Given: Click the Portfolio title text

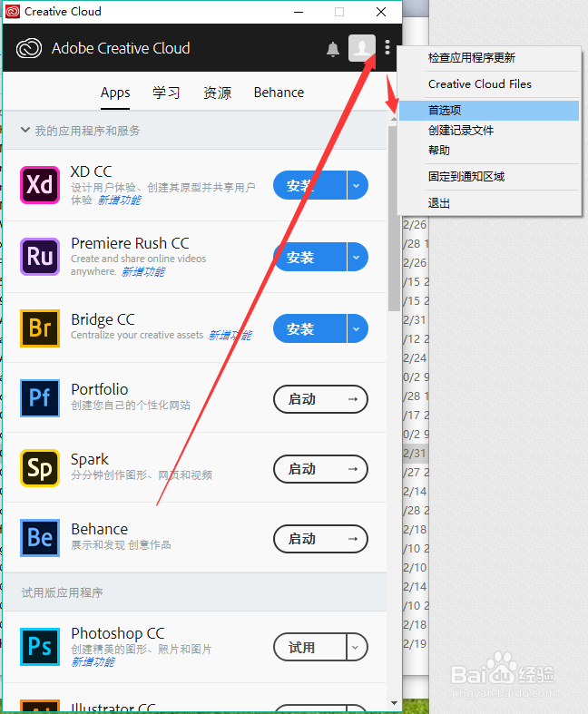Looking at the screenshot, I should coord(100,389).
